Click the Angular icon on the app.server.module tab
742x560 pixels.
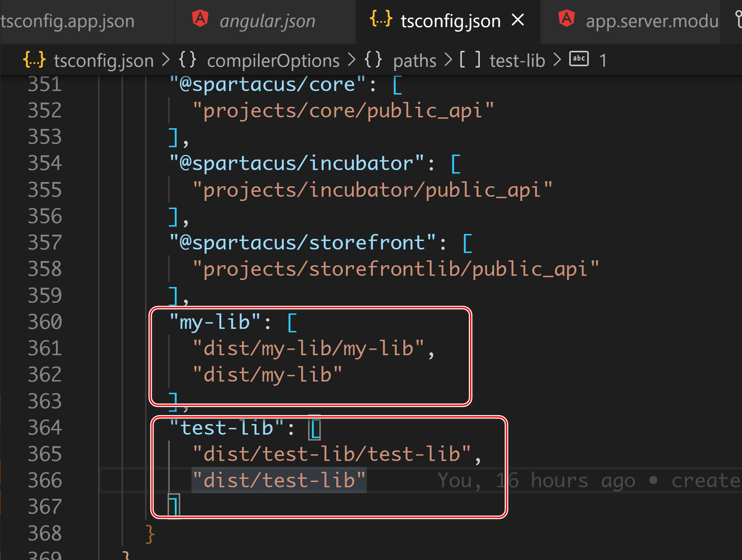point(567,19)
